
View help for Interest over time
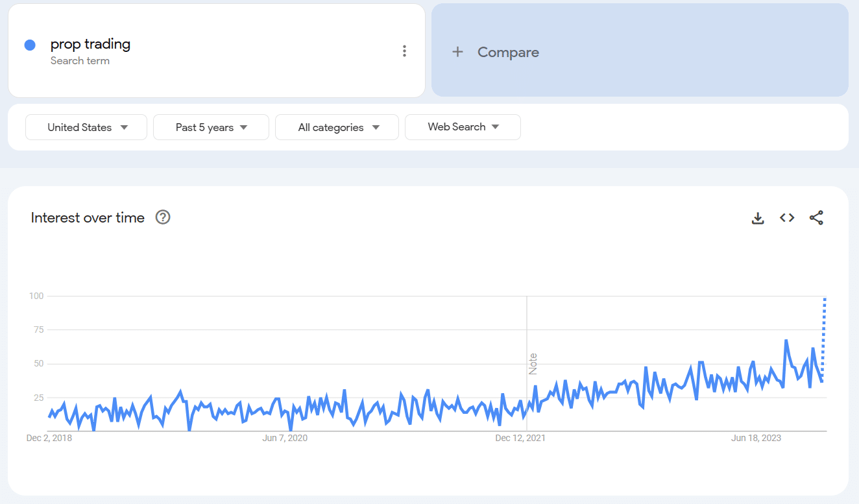click(x=162, y=217)
